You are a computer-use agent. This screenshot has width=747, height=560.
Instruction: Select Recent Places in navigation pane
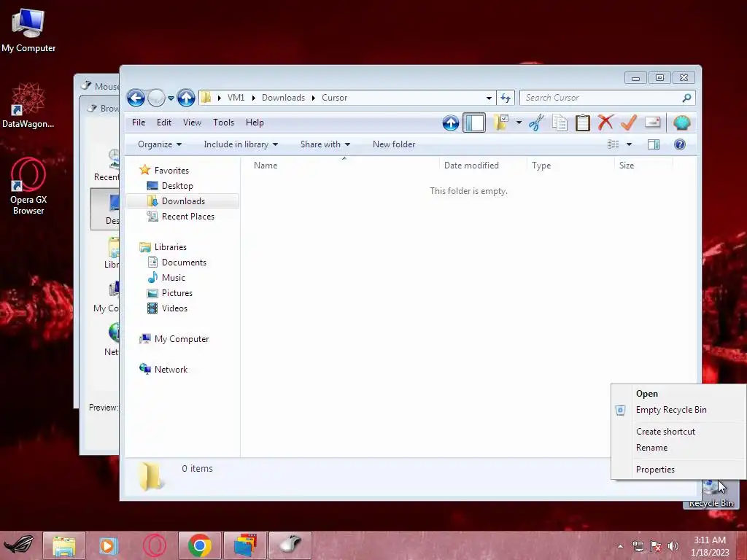[188, 216]
